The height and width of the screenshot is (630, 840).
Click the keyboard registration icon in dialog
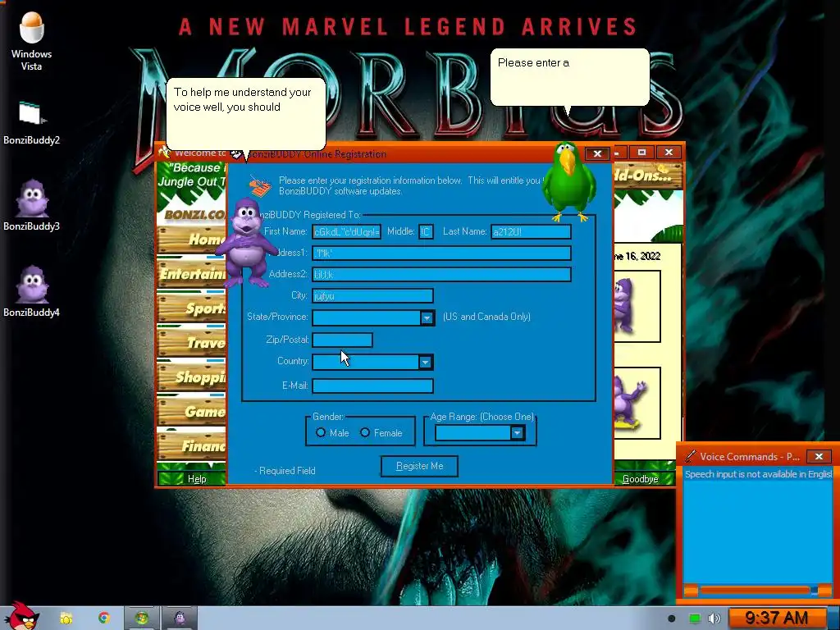pyautogui.click(x=260, y=185)
